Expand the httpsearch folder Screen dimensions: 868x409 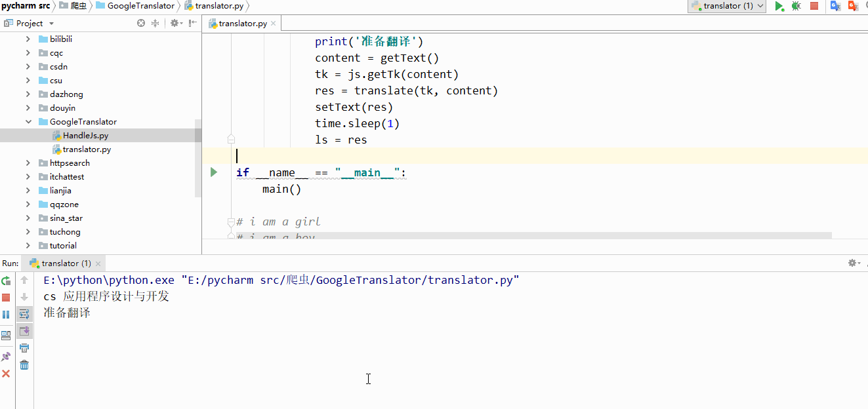(28, 163)
